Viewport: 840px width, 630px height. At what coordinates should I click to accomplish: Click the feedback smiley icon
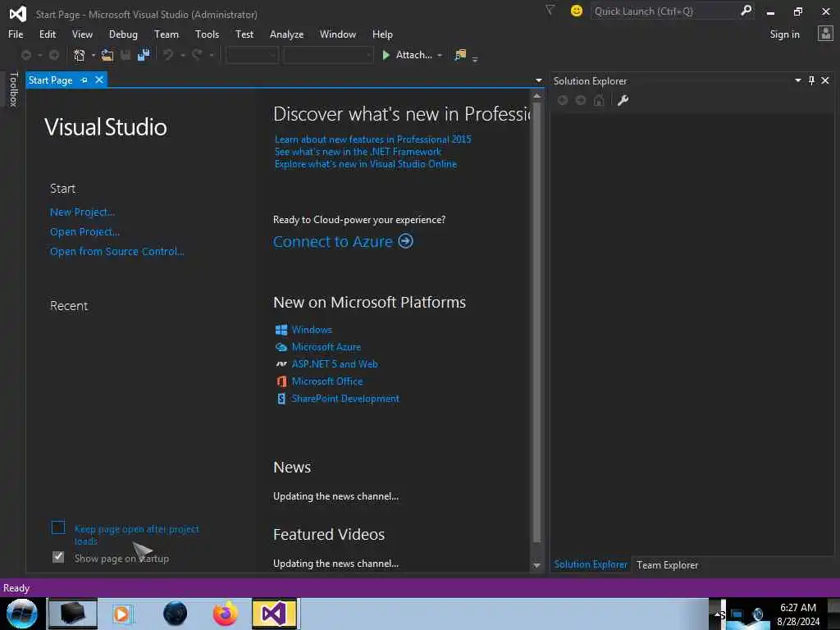click(577, 11)
